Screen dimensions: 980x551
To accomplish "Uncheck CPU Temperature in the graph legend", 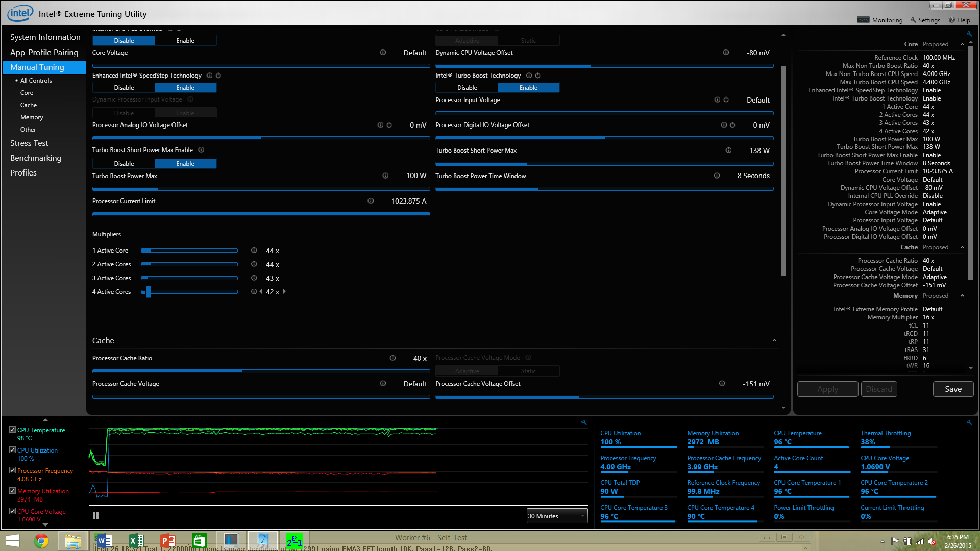I will coord(12,430).
